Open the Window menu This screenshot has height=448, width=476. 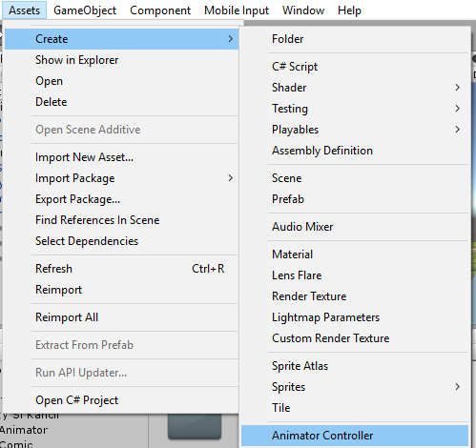click(x=303, y=10)
